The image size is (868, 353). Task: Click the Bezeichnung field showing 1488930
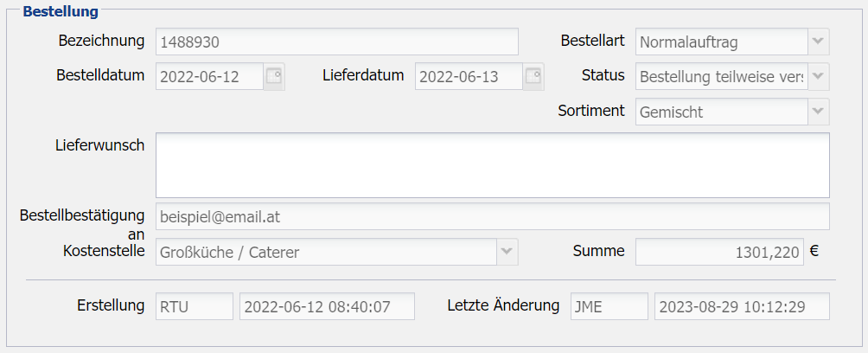point(337,42)
